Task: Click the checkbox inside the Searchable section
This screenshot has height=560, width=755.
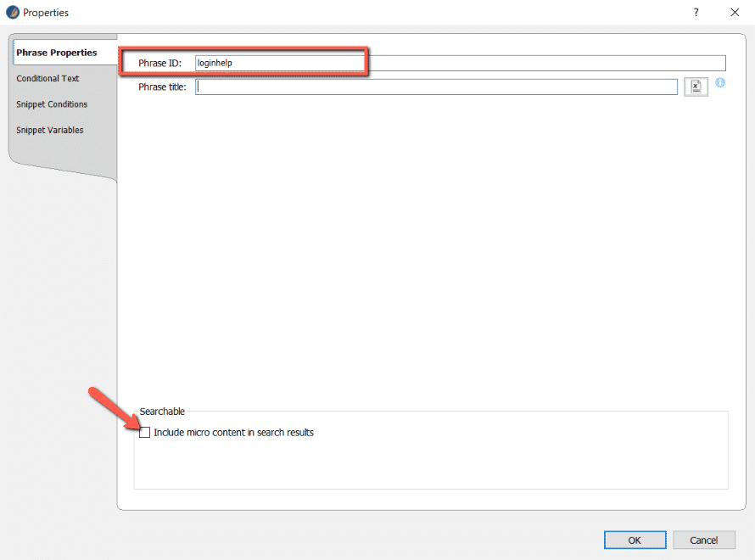Action: click(146, 432)
